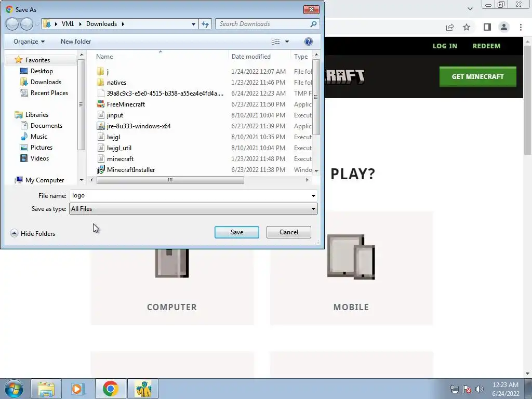532x399 pixels.
Task: Open the Music library
Action: click(38, 137)
